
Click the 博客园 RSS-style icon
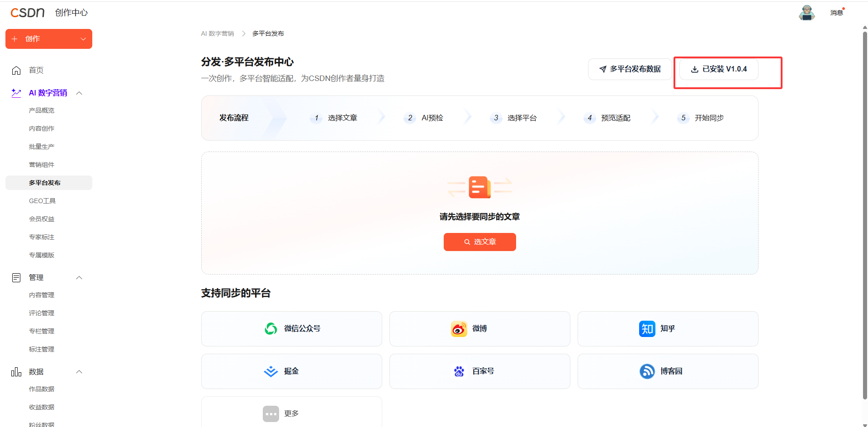[x=647, y=371]
